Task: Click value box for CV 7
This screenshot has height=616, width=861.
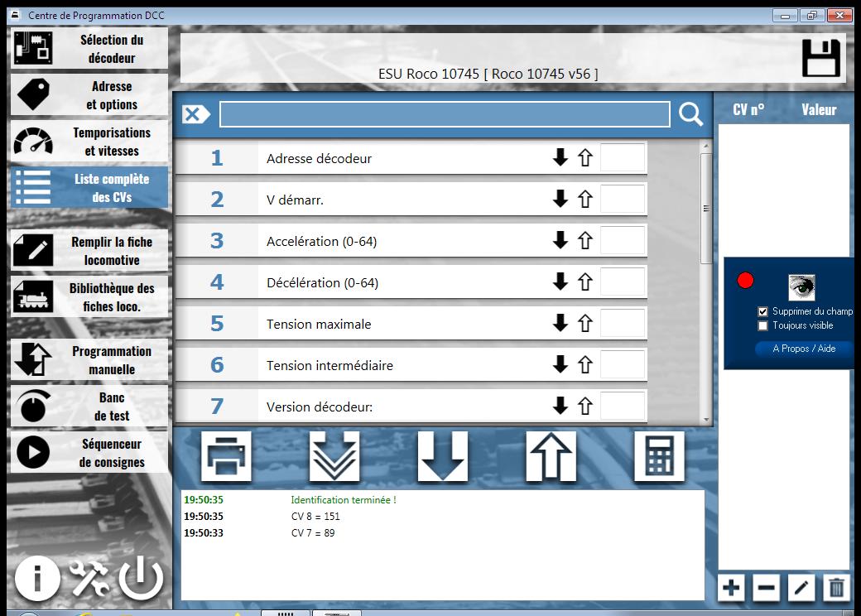Action: point(623,406)
